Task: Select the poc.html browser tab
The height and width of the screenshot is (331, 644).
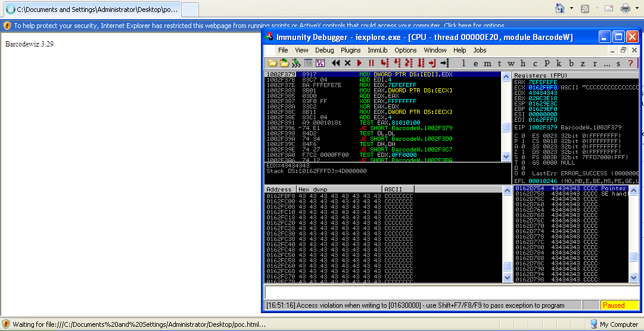Action: coord(92,9)
